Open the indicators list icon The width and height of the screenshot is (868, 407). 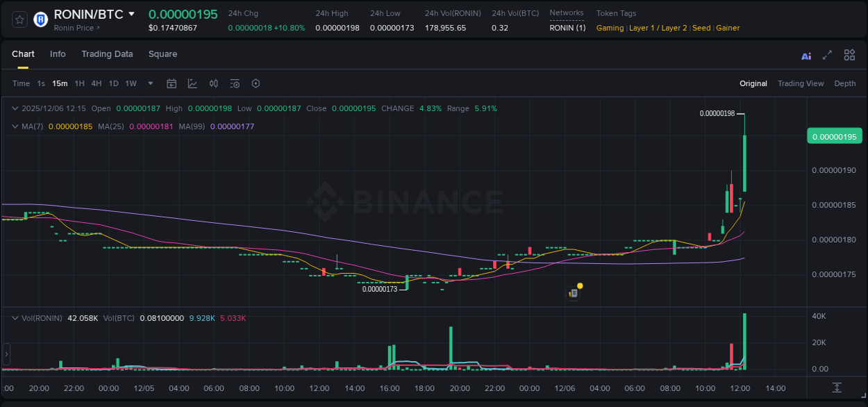pos(234,83)
